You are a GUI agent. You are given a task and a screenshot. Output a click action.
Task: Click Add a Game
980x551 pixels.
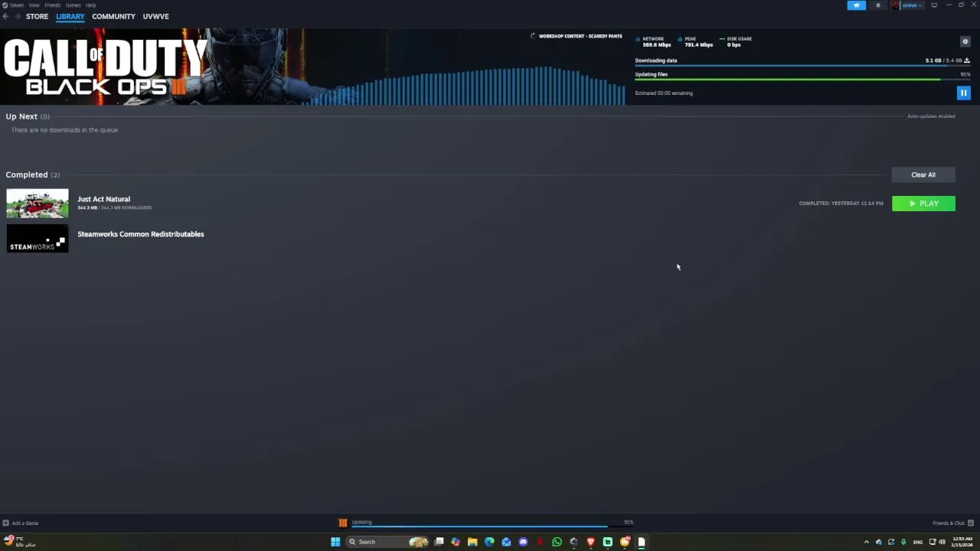[x=21, y=523]
